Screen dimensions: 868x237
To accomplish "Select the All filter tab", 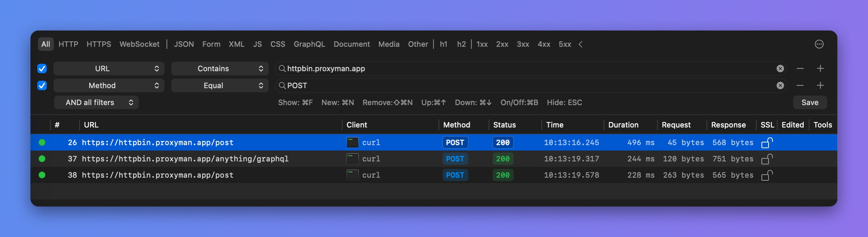I will pos(46,44).
